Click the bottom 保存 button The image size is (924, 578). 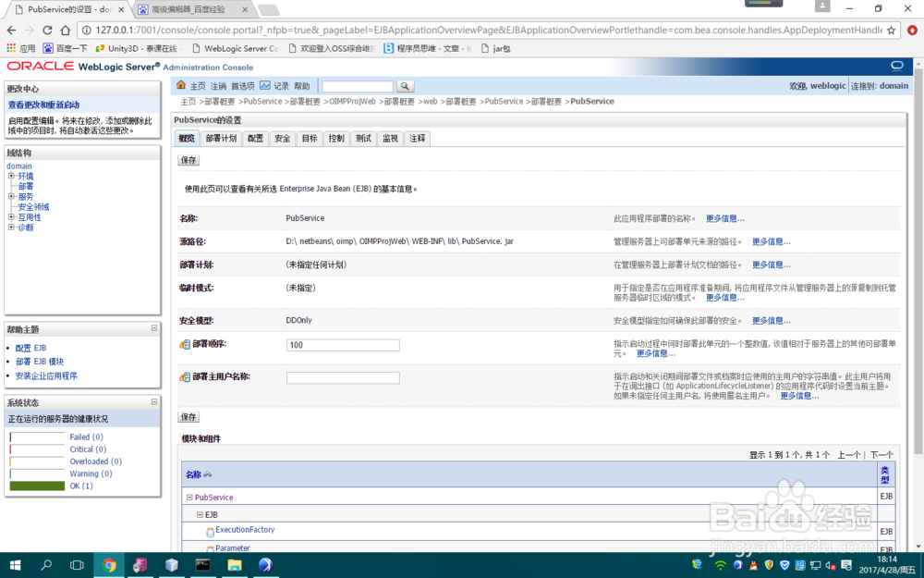coord(188,417)
